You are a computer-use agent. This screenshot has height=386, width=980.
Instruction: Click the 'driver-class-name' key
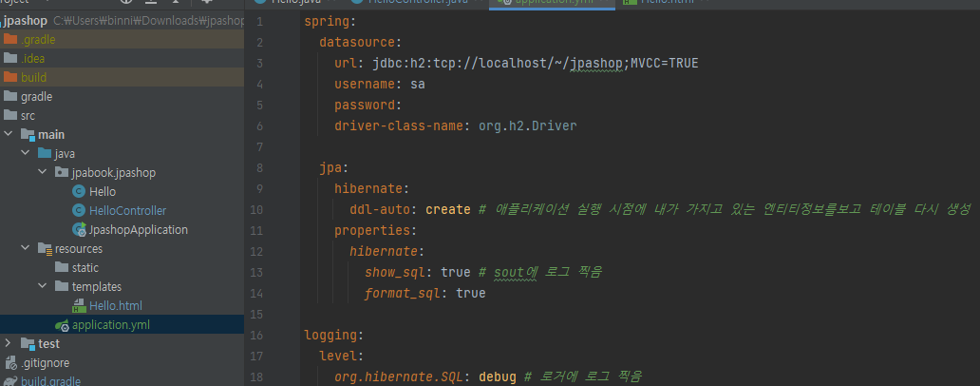click(398, 125)
